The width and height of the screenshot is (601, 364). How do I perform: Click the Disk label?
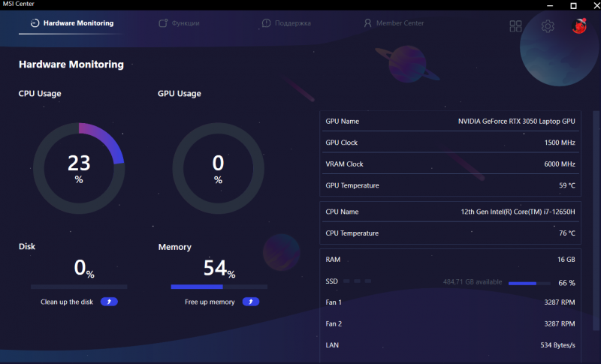[x=27, y=246]
